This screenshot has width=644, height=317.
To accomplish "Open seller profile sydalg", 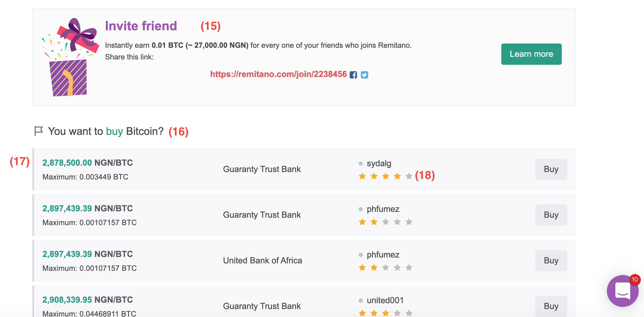I will coord(379,164).
